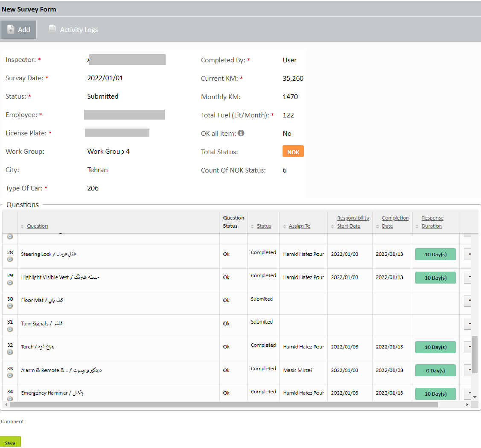Image resolution: width=481 pixels, height=448 pixels.
Task: Click round clock icon under row 30
Action: click(x=10, y=306)
